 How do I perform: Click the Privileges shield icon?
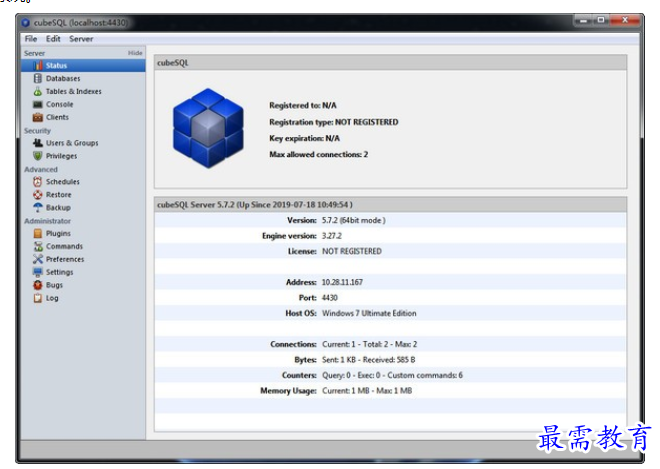tap(38, 156)
